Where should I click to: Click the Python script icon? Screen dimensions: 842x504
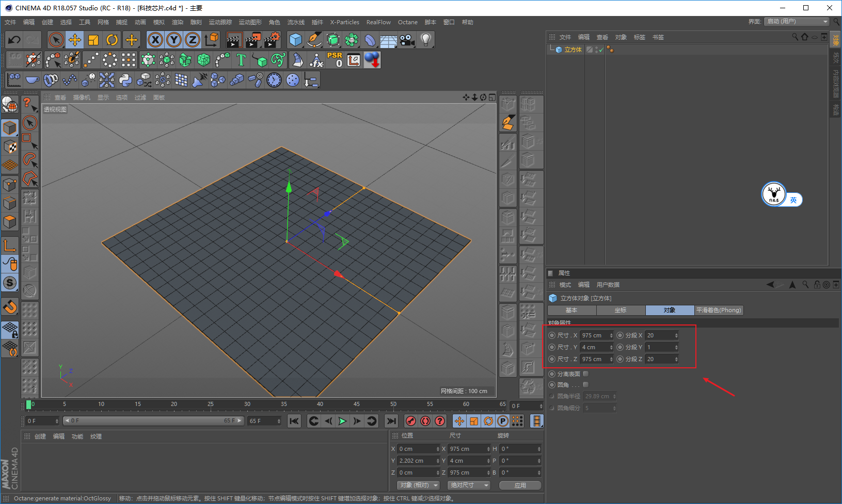[125, 80]
